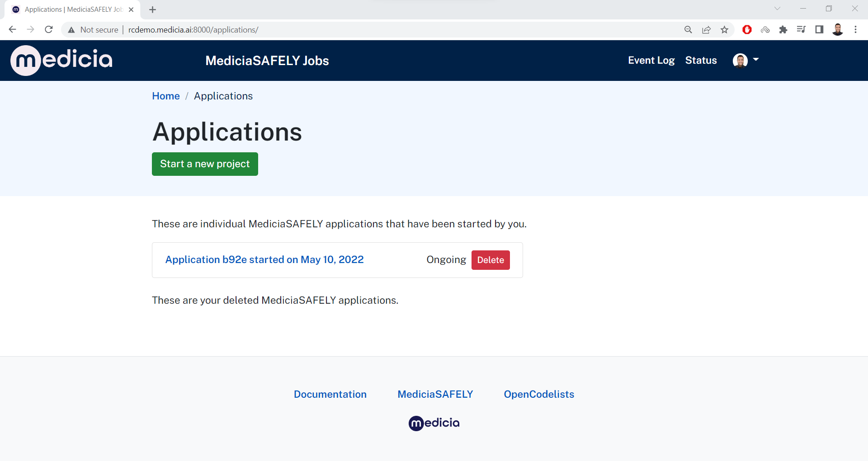This screenshot has height=461, width=868.
Task: Open the Chrome profile avatar
Action: 838,29
